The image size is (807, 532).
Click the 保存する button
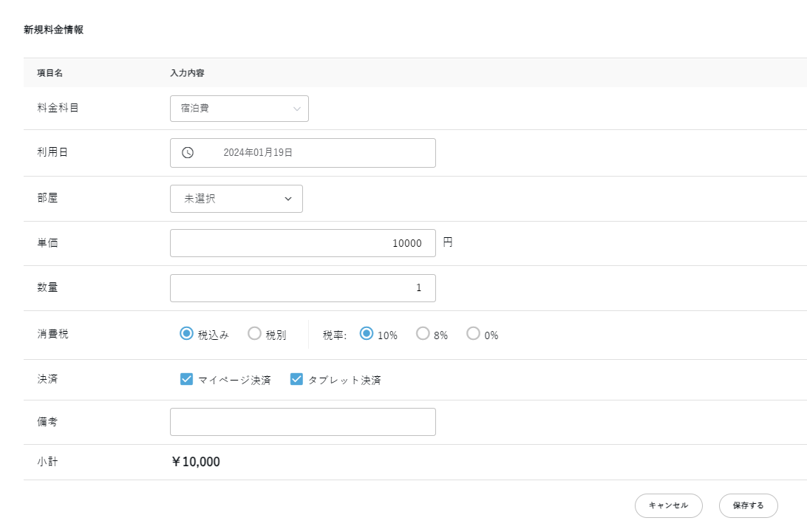748,505
